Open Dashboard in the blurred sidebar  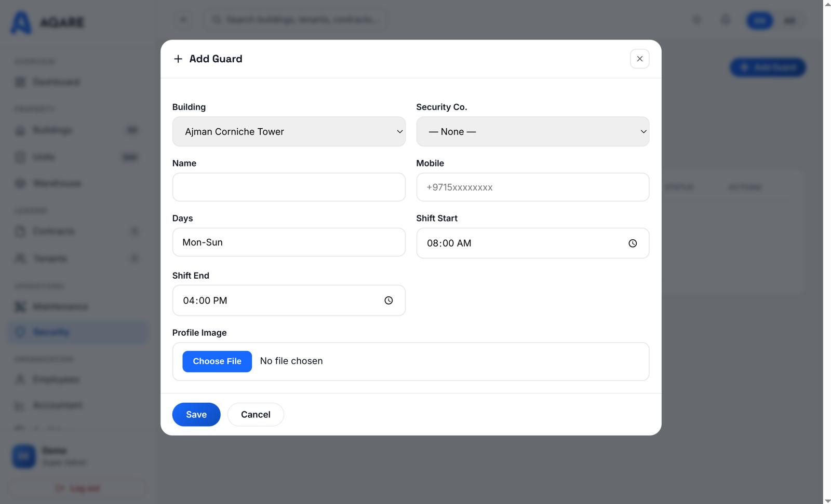tap(78, 82)
